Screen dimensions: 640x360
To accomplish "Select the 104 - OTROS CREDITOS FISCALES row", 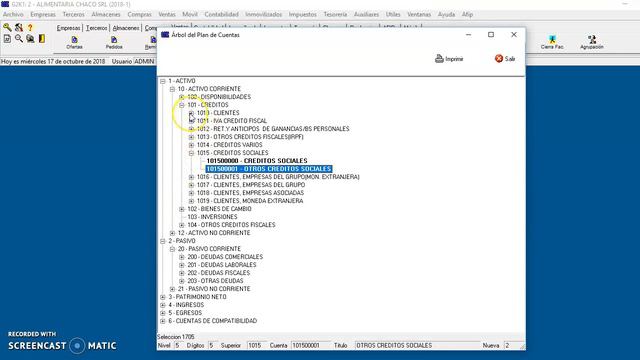I will click(x=231, y=225).
